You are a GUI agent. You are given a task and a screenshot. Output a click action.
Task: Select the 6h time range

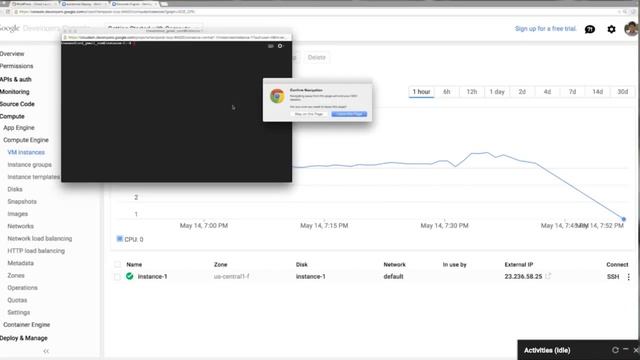tap(447, 92)
